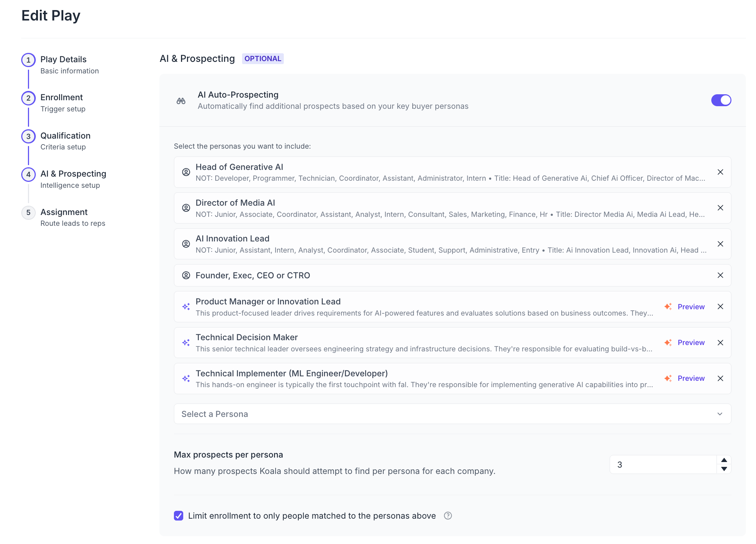Uncheck the Limit enrollment to matched personas checkbox
This screenshot has height=544, width=756.
[179, 516]
